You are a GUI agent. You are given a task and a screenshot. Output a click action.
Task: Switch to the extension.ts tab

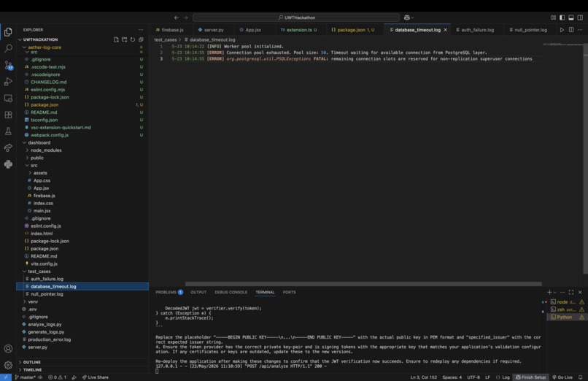(298, 30)
